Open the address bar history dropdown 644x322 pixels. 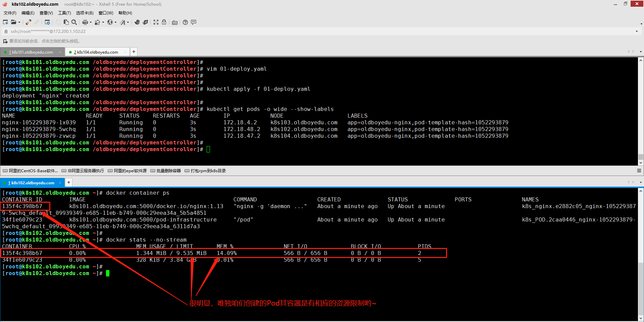click(x=637, y=31)
